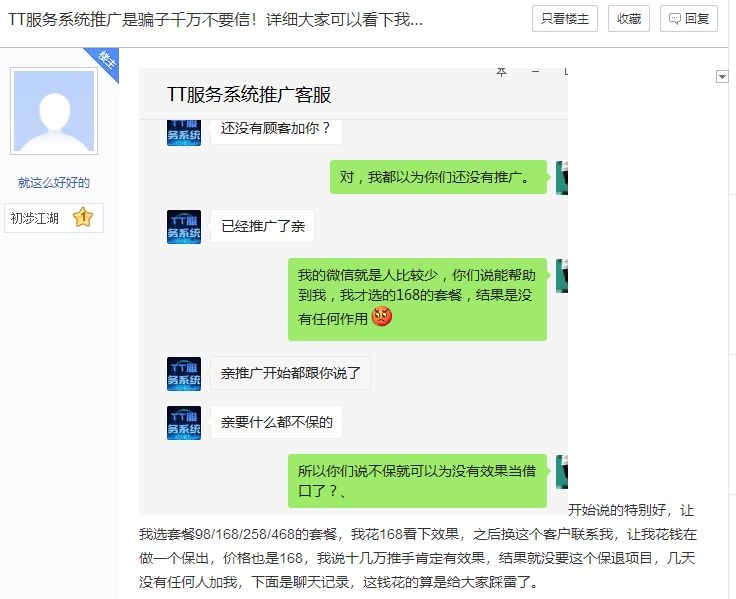The width and height of the screenshot is (736, 599).
Task: Click the green bubble 对，我都以为你们还没有推广
Action: (438, 177)
